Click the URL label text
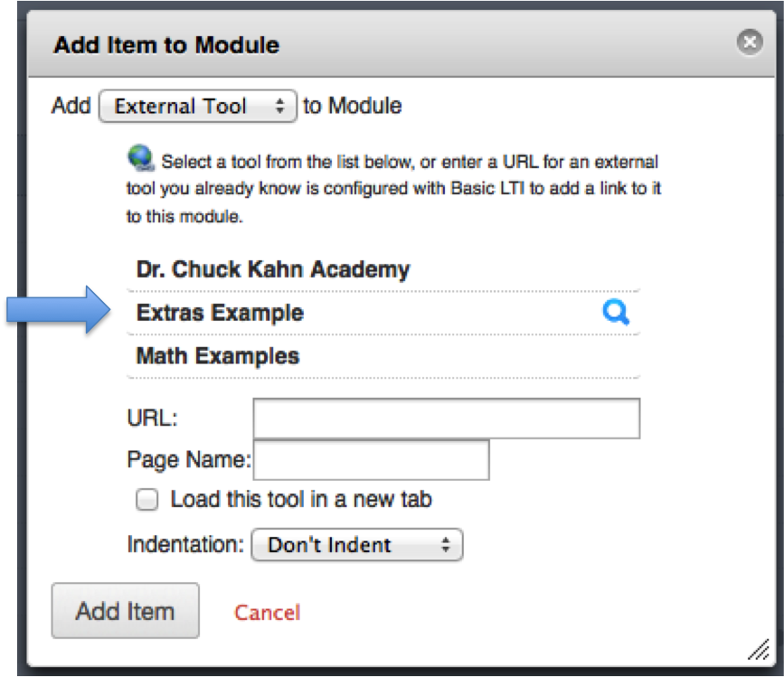Screen dimensions: 784x677 coord(153,418)
